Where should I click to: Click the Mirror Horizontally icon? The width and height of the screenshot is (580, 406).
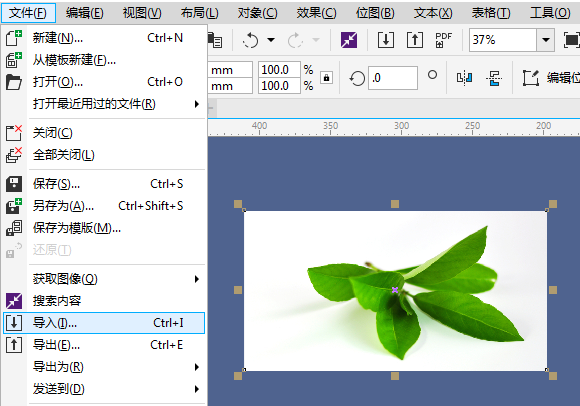[465, 78]
